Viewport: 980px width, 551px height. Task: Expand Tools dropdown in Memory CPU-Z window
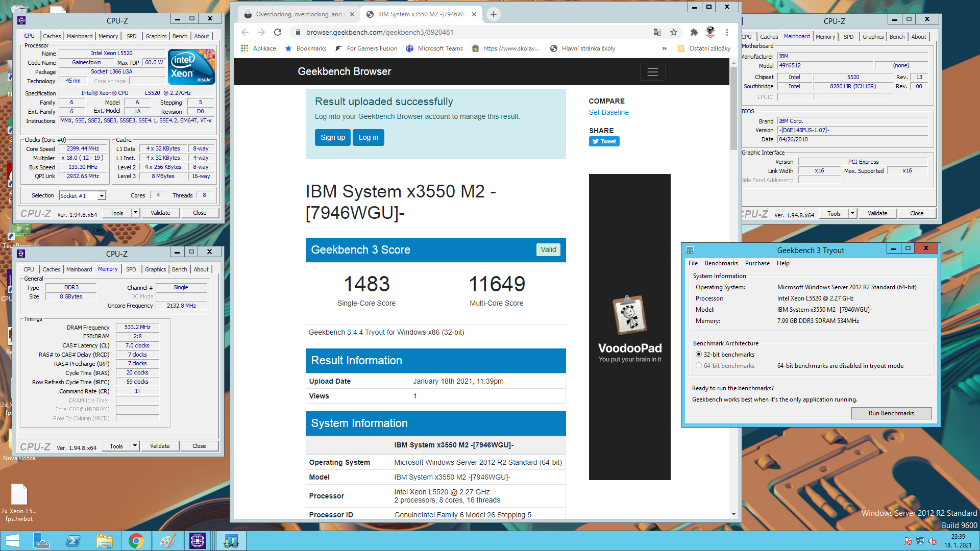click(x=135, y=446)
